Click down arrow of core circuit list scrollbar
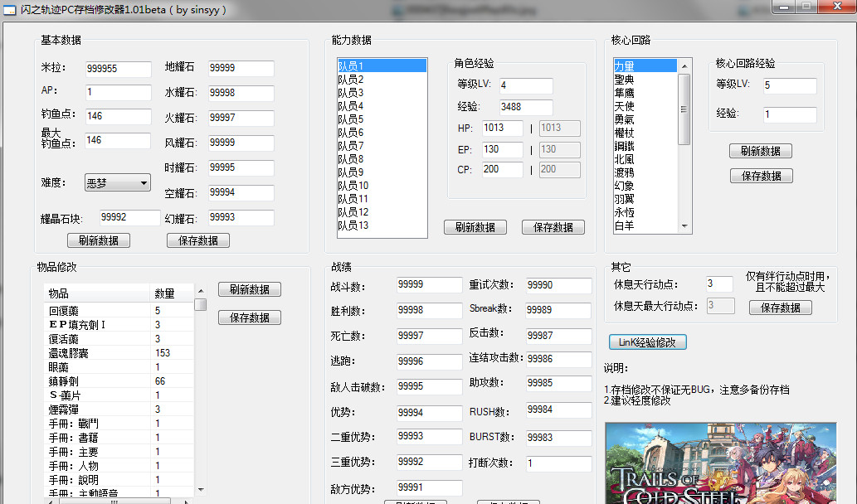This screenshot has height=504, width=857. pyautogui.click(x=684, y=226)
